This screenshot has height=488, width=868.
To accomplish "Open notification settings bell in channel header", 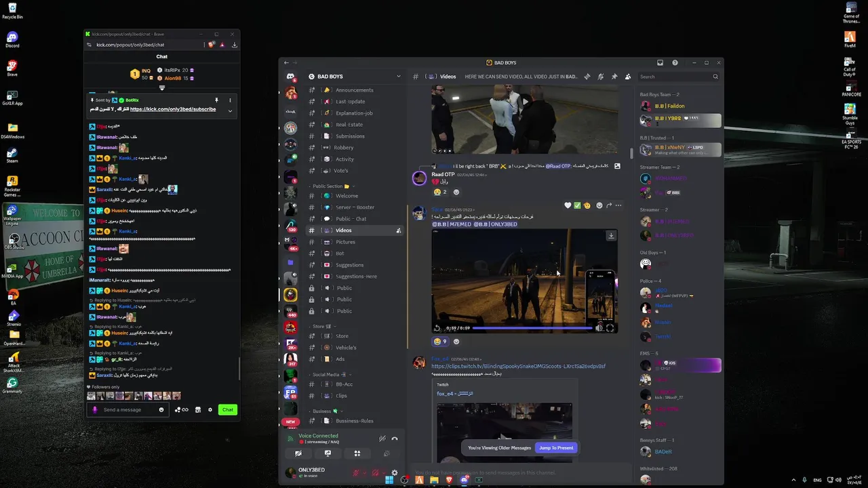I will [601, 77].
